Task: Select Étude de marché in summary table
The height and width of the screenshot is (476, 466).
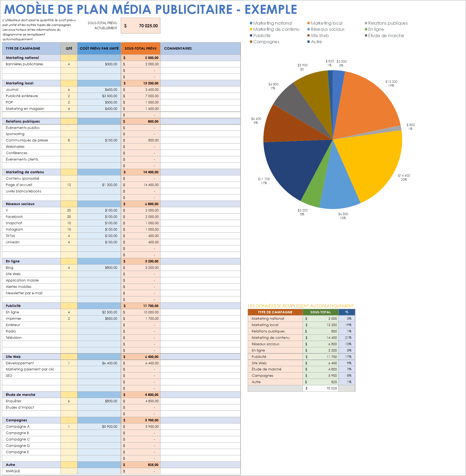Action: click(275, 369)
